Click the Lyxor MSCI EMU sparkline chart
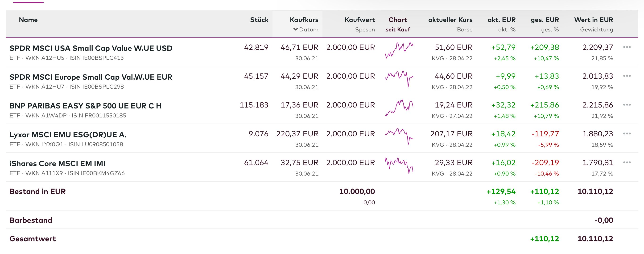The image size is (644, 254). [399, 137]
